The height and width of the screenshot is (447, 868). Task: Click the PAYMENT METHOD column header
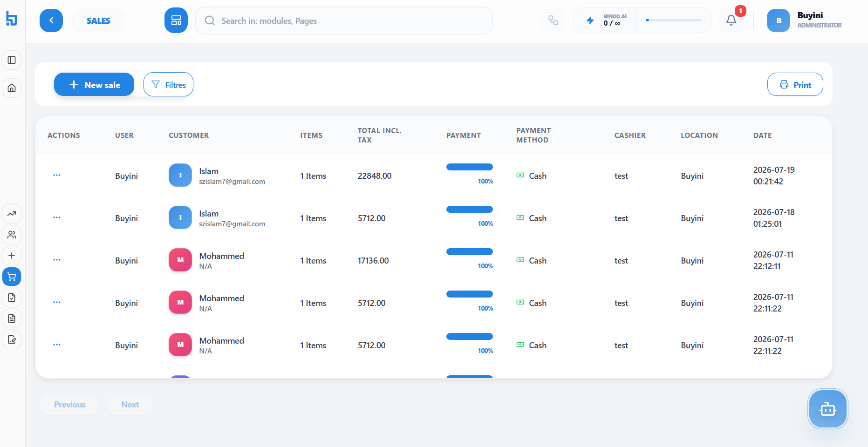(533, 135)
